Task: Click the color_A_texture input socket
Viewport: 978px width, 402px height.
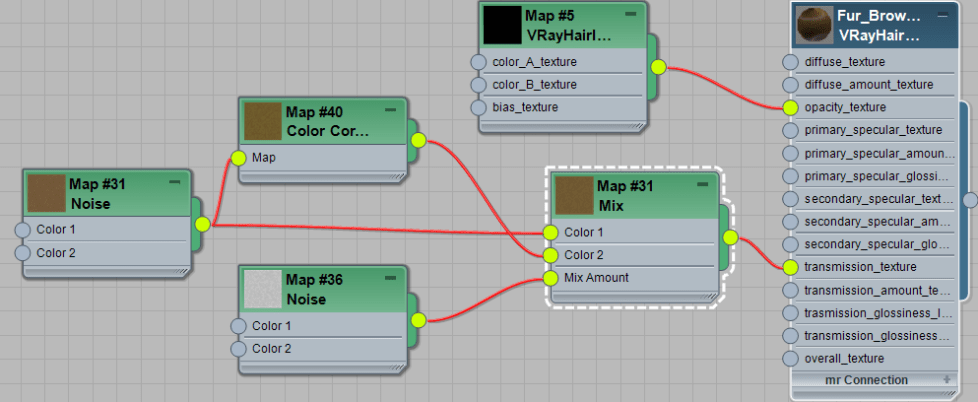Action: [479, 62]
